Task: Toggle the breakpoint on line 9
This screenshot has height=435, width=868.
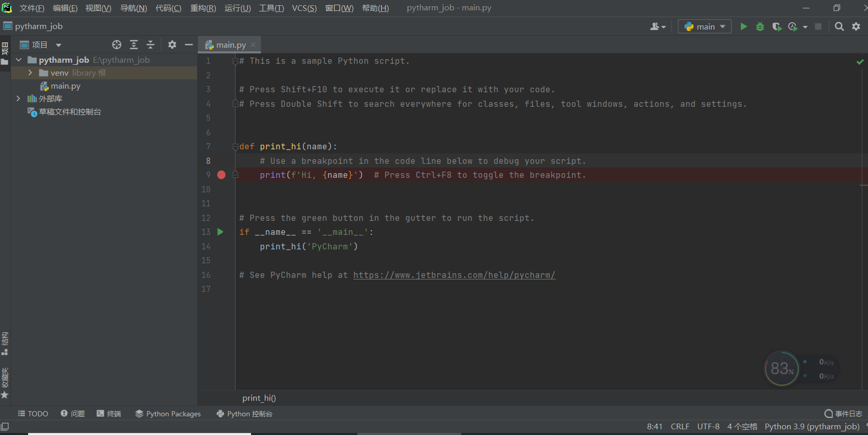Action: pyautogui.click(x=222, y=175)
